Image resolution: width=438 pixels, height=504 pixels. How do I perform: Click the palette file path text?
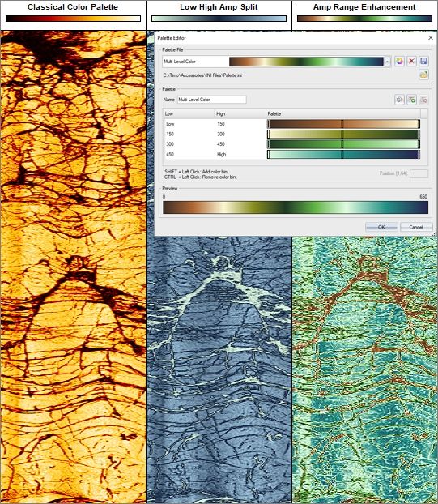(202, 75)
